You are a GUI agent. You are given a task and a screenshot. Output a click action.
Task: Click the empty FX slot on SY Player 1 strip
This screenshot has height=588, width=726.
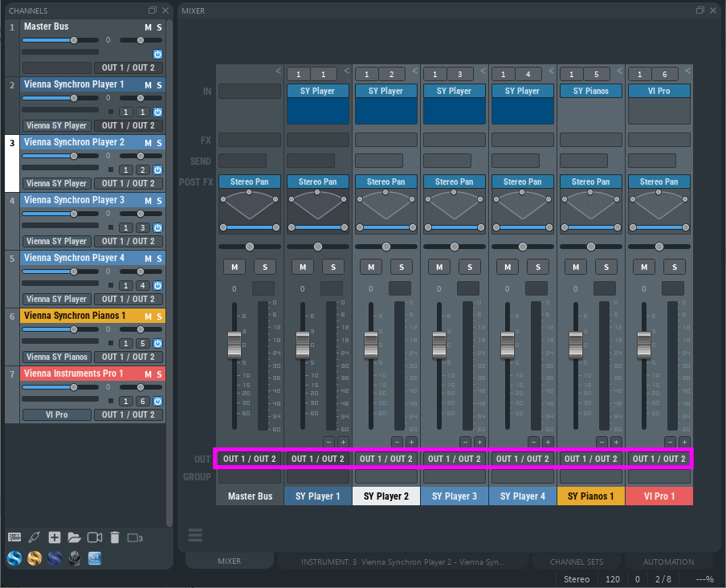318,140
